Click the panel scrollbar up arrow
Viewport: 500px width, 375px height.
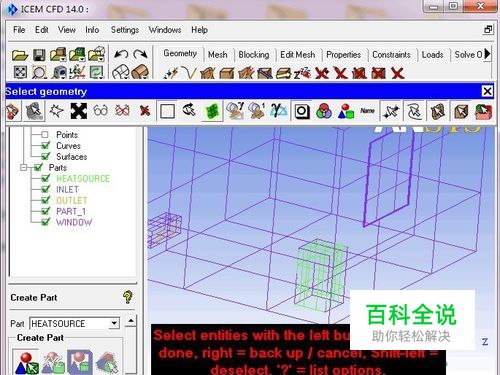click(x=131, y=321)
